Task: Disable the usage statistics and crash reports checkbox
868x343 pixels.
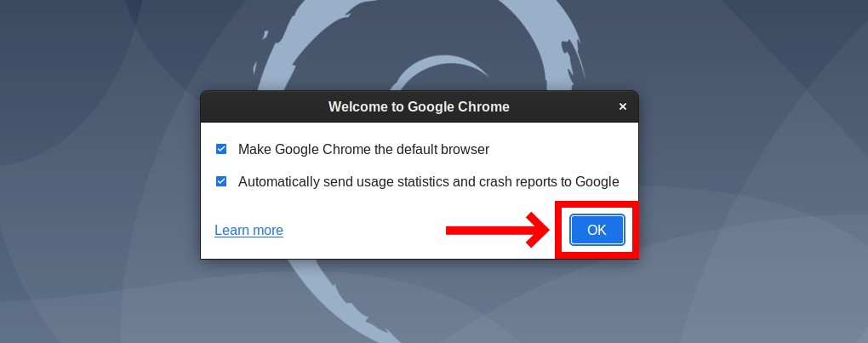Action: (221, 181)
